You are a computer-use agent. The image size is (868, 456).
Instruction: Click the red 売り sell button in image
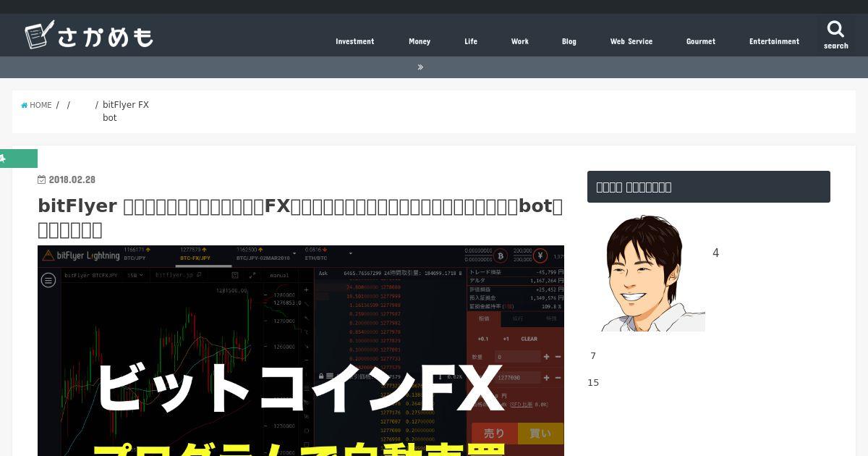pyautogui.click(x=493, y=434)
